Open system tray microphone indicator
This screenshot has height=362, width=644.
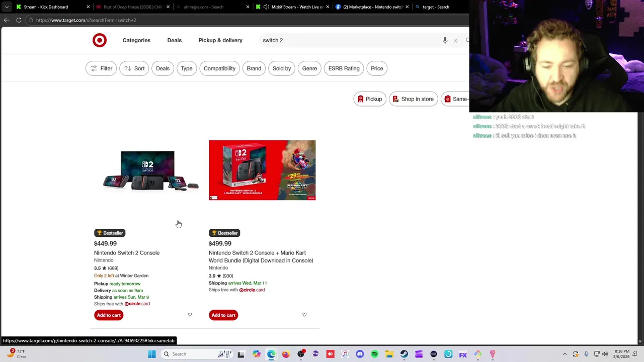click(587, 354)
